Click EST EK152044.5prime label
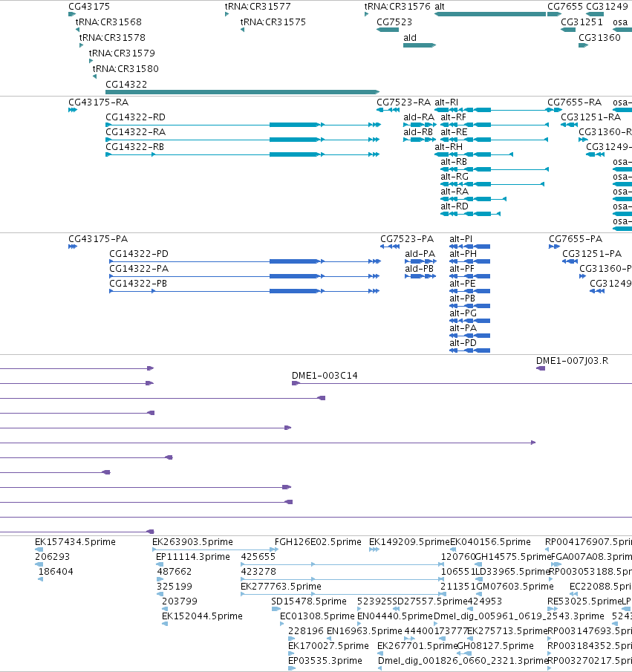This screenshot has height=672, width=632. click(203, 616)
